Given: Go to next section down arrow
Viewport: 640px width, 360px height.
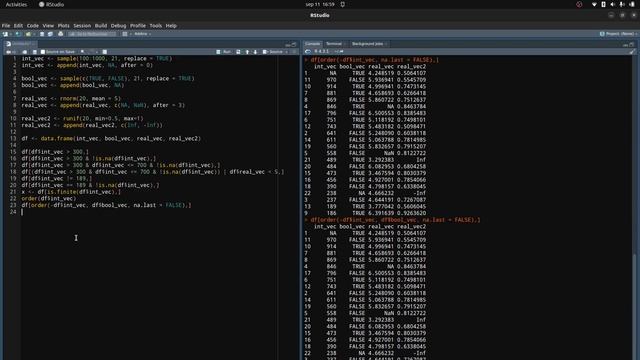Looking at the screenshot, I should [x=255, y=52].
